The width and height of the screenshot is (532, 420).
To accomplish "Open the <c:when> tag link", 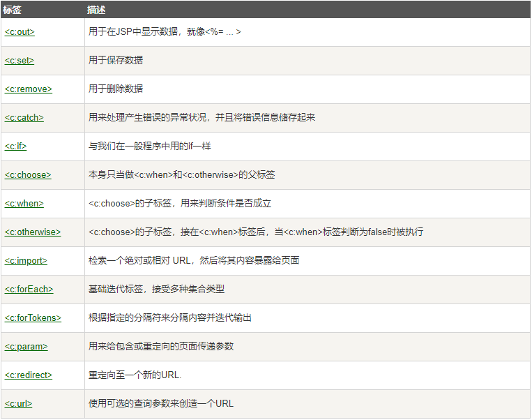I will click(x=24, y=204).
